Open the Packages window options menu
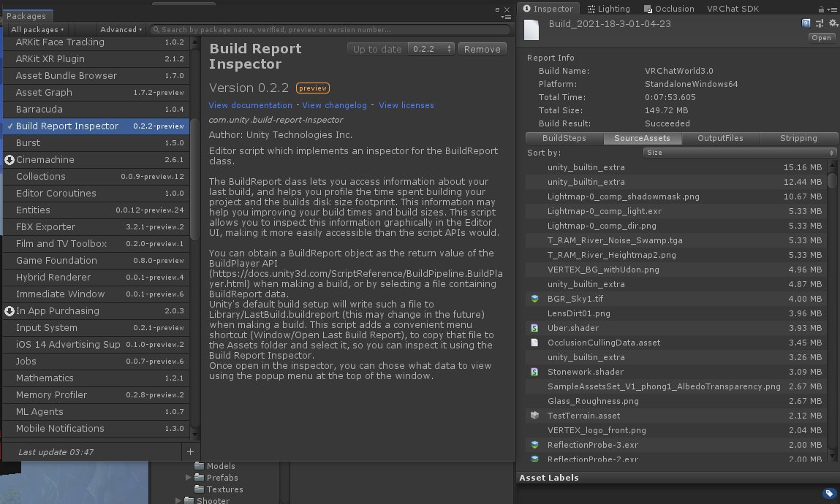Image resolution: width=840 pixels, height=504 pixels. tap(506, 17)
